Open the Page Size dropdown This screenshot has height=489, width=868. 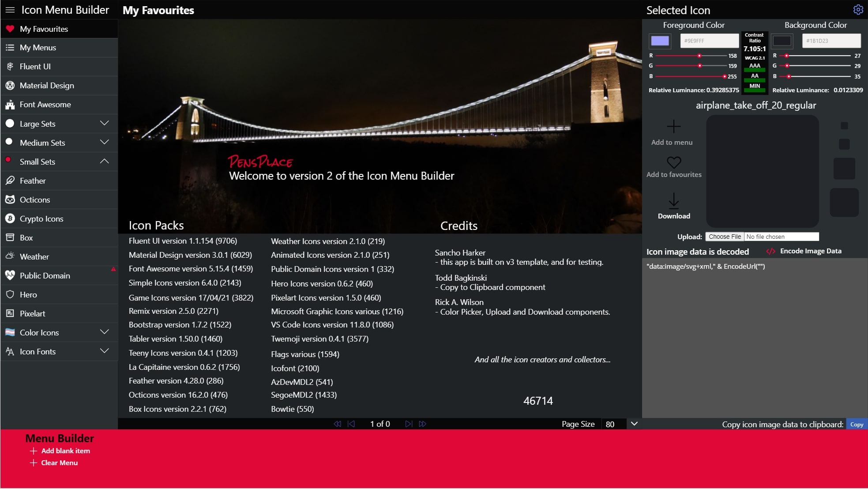[634, 424]
